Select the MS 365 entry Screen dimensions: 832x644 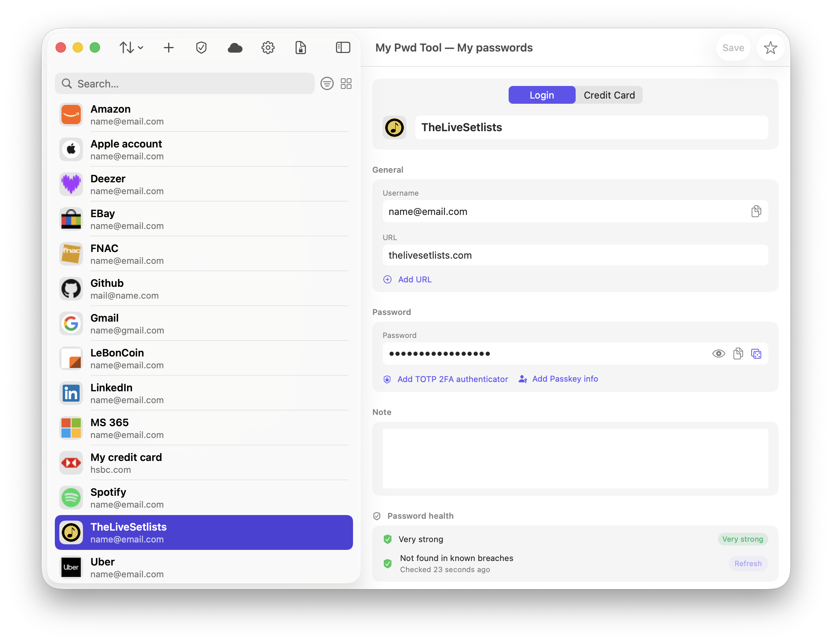coord(204,428)
